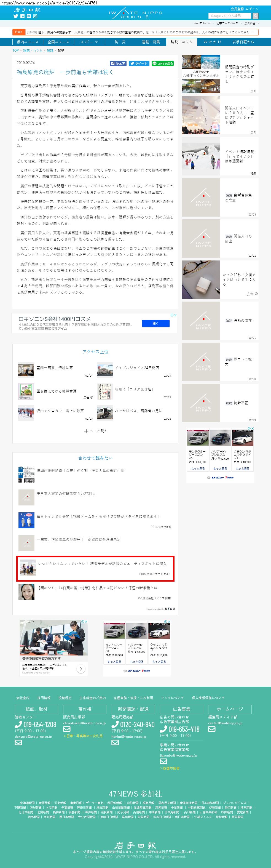The width and height of the screenshot is (271, 868).
Task: Click 論説・コラム breadcrumb link
Action: coord(33,50)
